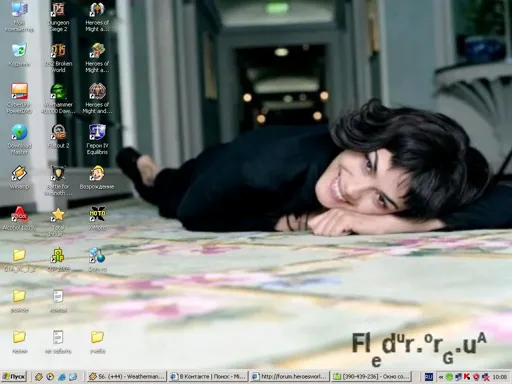
Task: Click the 10:00 system clock
Action: pos(500,377)
